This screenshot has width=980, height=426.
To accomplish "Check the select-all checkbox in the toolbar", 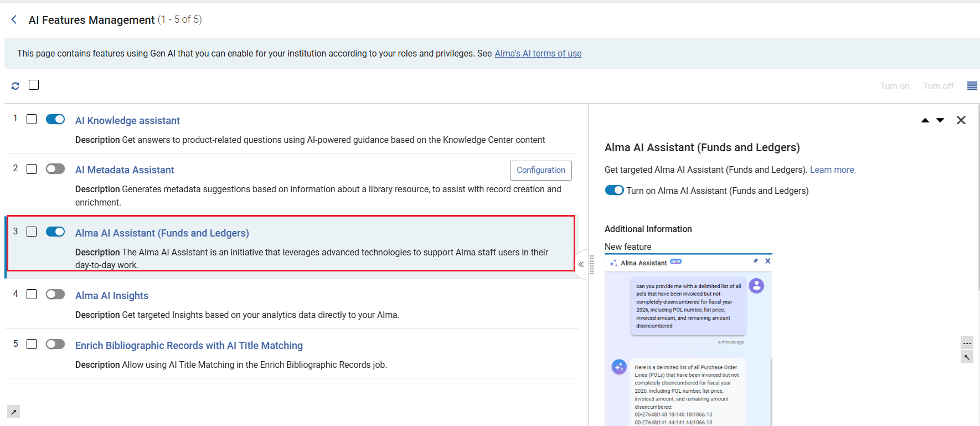I will point(34,85).
